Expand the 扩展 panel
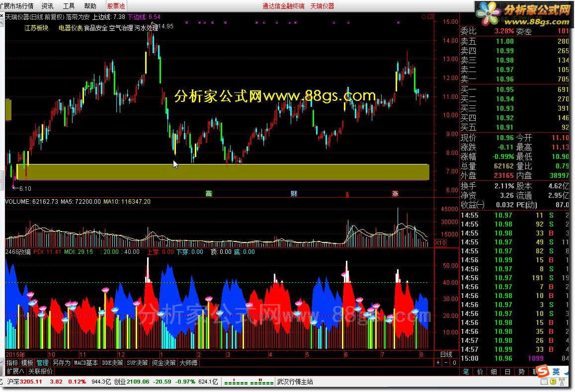Screen dimensions: 575x392 click(15, 371)
